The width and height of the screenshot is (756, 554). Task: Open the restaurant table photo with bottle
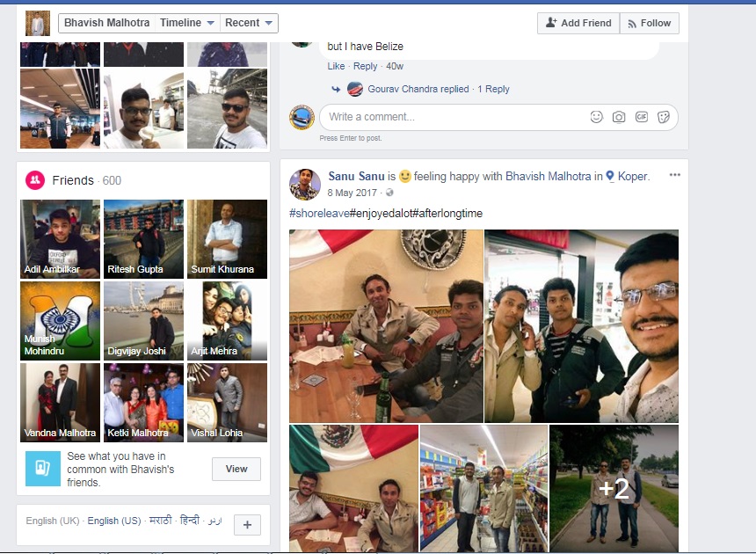click(386, 326)
